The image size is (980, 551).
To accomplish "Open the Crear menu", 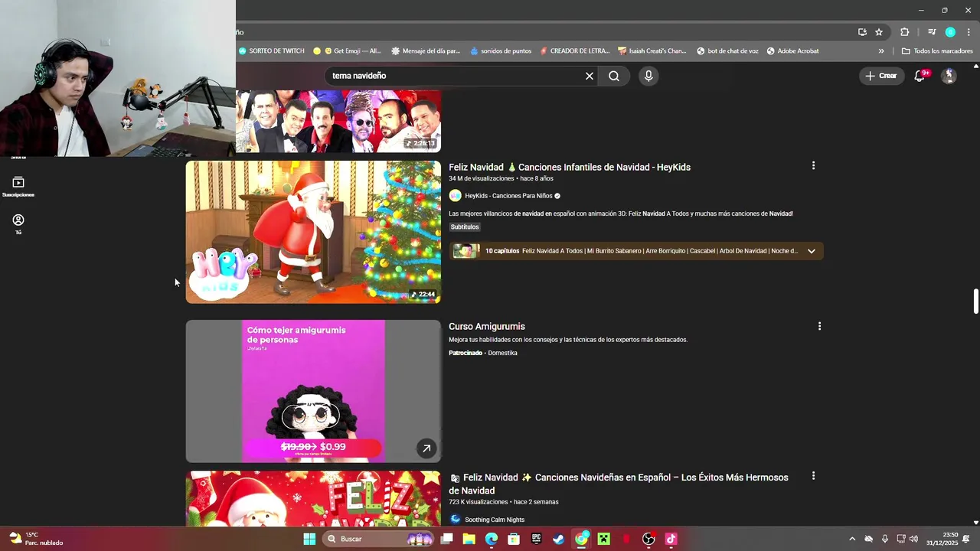I will click(x=881, y=76).
